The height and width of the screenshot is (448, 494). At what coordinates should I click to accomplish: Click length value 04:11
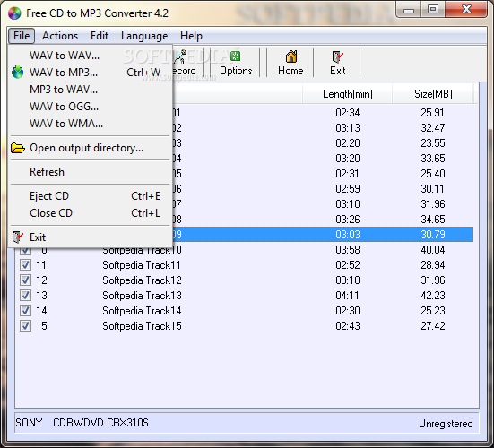(x=347, y=296)
